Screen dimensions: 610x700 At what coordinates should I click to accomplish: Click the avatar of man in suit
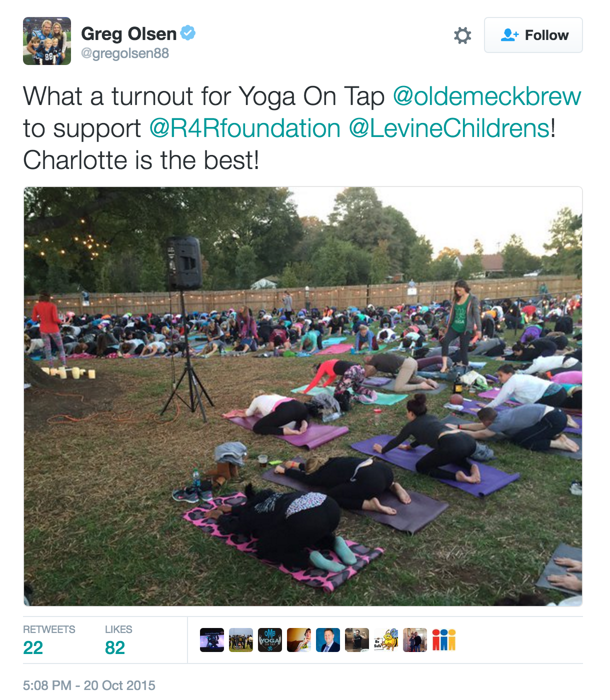point(328,640)
